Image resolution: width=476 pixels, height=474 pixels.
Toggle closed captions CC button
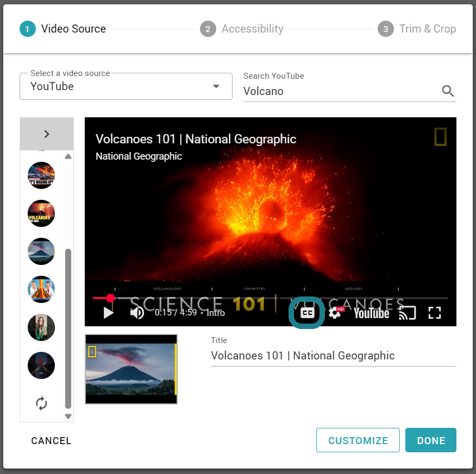pos(307,313)
